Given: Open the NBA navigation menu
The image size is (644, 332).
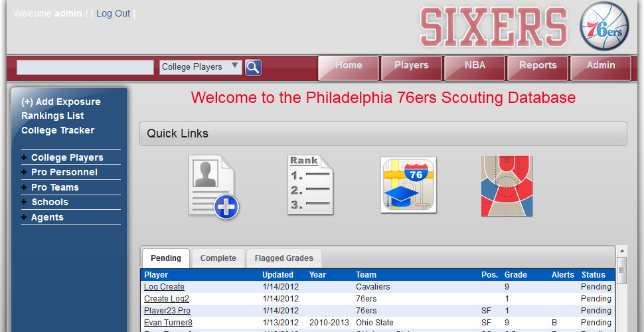Looking at the screenshot, I should coord(475,68).
